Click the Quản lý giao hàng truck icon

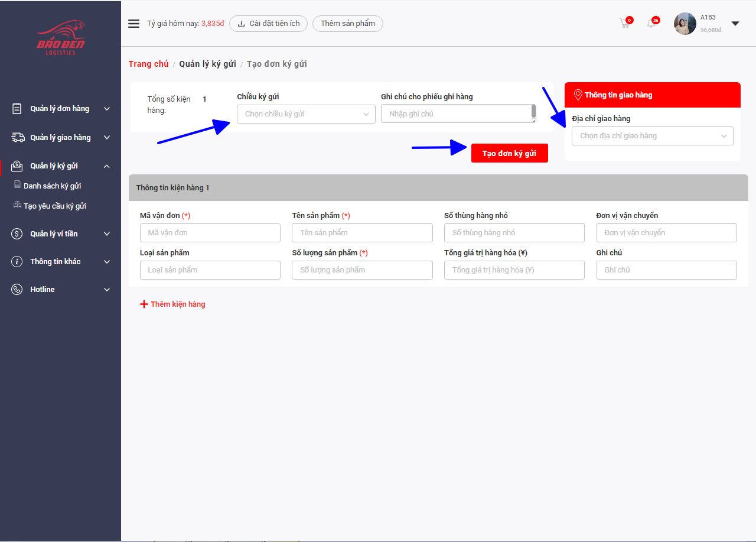[x=17, y=138]
